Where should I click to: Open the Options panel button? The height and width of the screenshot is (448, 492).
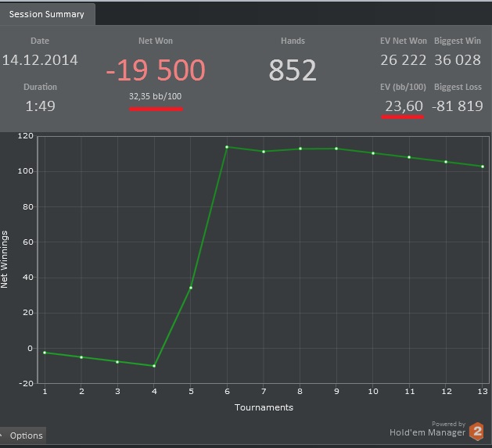tap(23, 435)
